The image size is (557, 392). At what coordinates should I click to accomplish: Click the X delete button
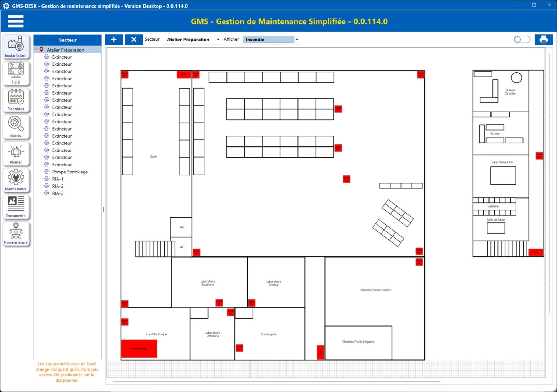(134, 40)
